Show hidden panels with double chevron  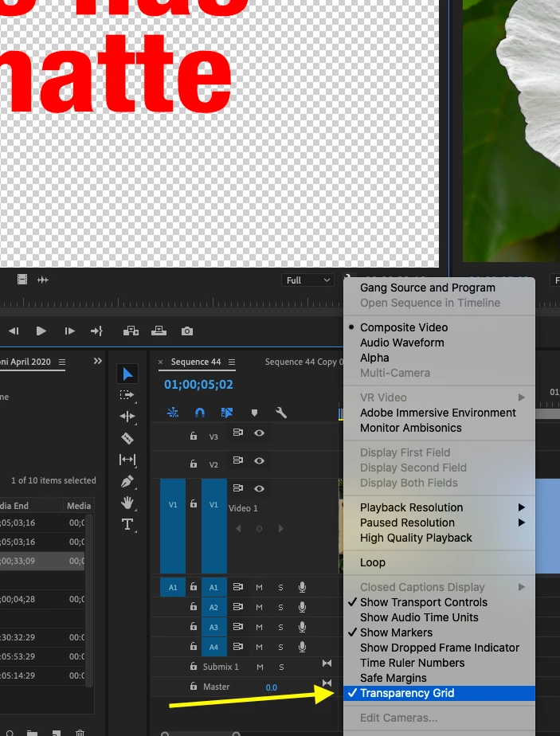pyautogui.click(x=98, y=361)
